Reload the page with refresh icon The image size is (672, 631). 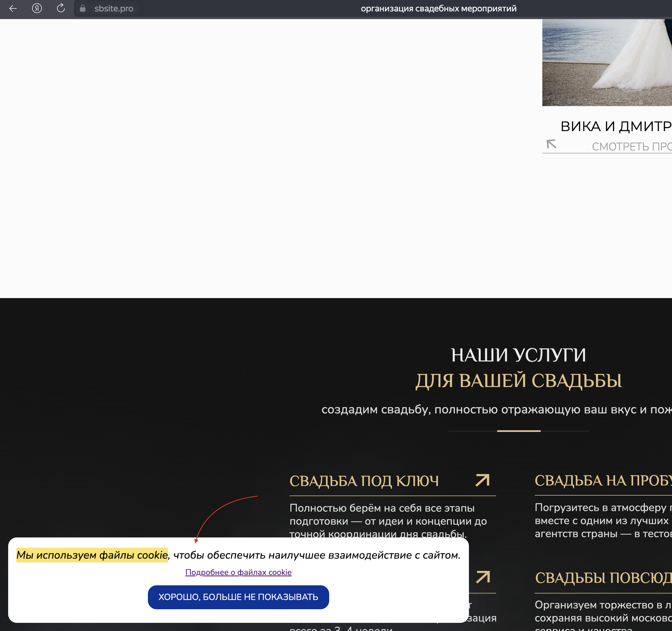[61, 8]
